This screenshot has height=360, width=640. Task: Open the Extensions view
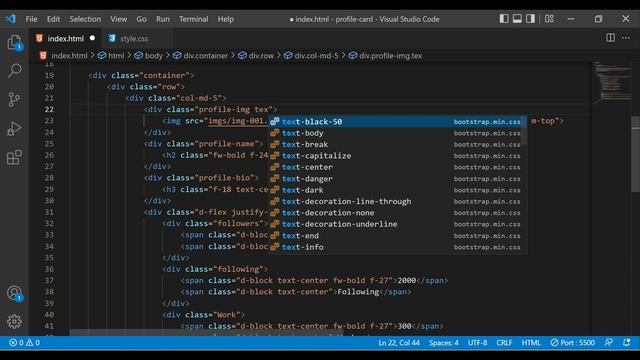coord(14,157)
